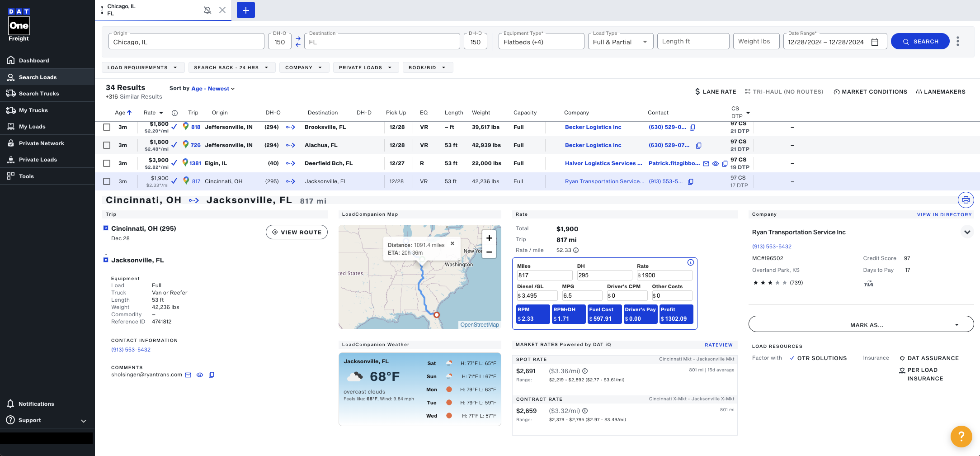Expand the BOOK/BID filter

[428, 67]
